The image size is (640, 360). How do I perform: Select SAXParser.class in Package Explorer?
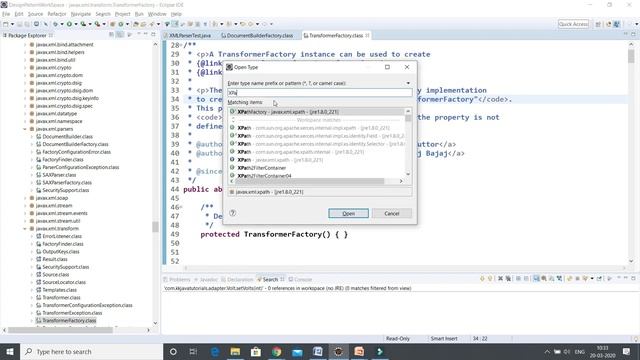[x=59, y=175]
